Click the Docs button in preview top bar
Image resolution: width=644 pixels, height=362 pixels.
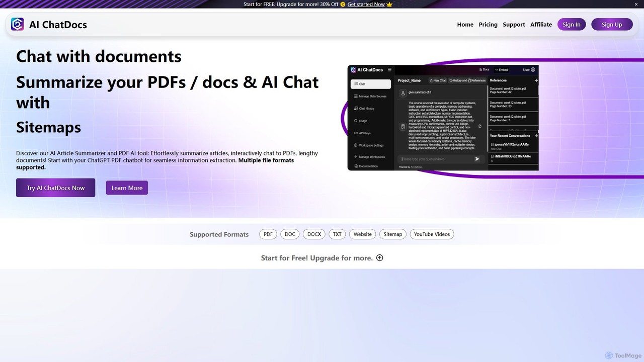(484, 69)
